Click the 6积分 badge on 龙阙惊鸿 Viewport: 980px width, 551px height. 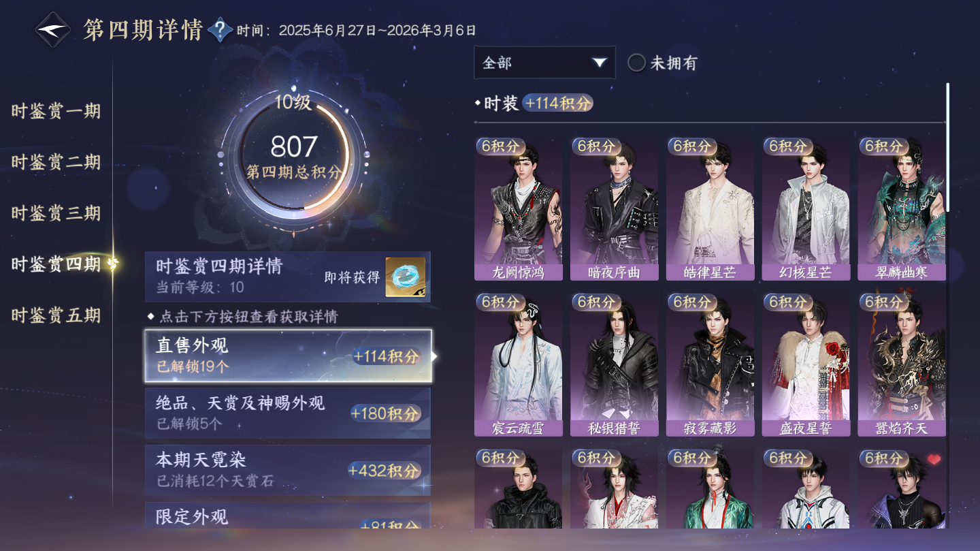pos(501,146)
